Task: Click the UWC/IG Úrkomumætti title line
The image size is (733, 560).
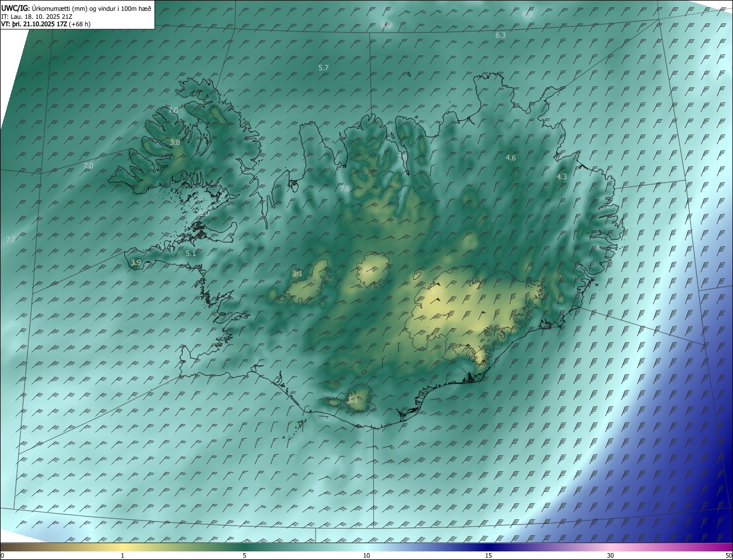Action: [76, 8]
